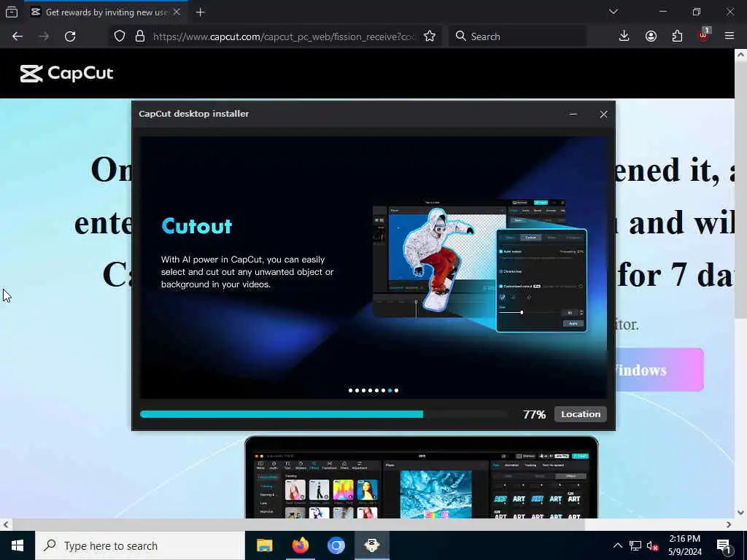
Task: Open the network status tray icon
Action: pos(635,545)
